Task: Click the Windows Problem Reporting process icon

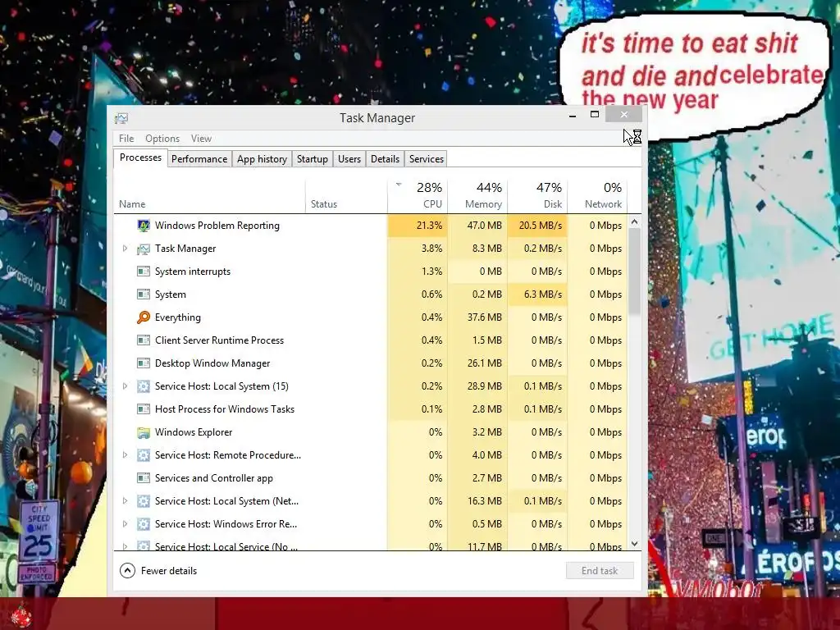Action: point(143,226)
